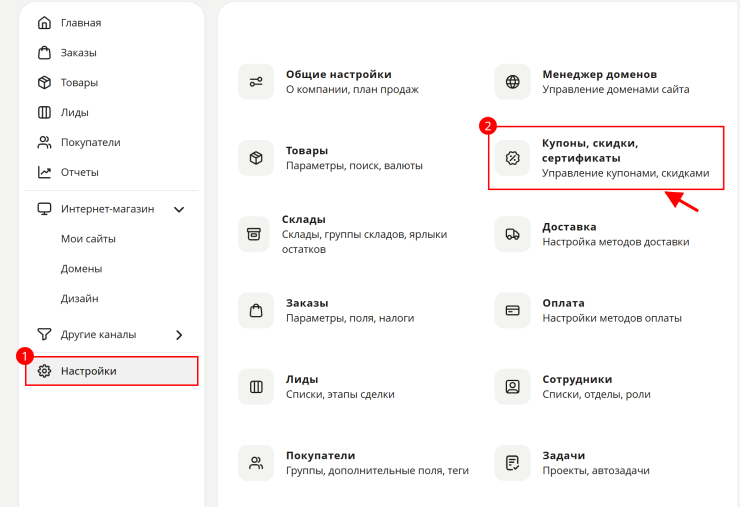Click the Заказы settings bag icon
This screenshot has height=507, width=740.
[256, 310]
